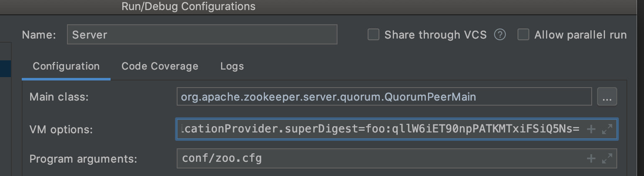The height and width of the screenshot is (176, 644).
Task: Focus the VM options superDigest text
Action: [380, 129]
